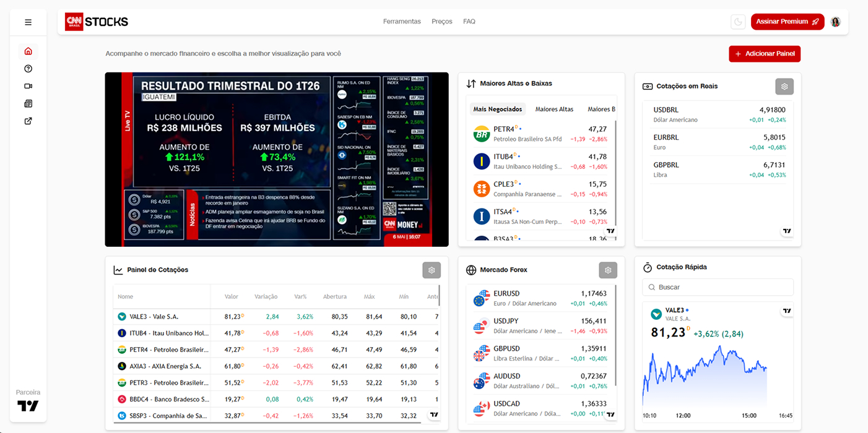
Task: Open the FAQ menu item
Action: [469, 22]
